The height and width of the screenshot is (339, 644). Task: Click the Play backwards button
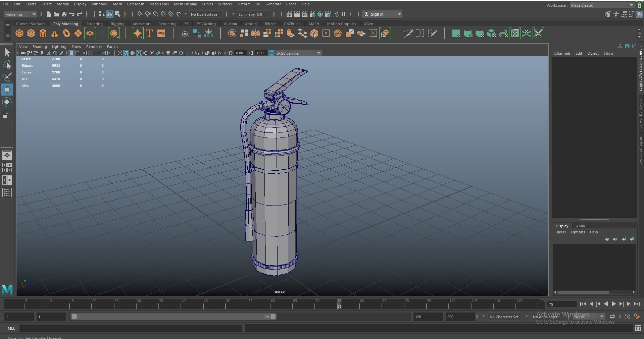pyautogui.click(x=606, y=304)
